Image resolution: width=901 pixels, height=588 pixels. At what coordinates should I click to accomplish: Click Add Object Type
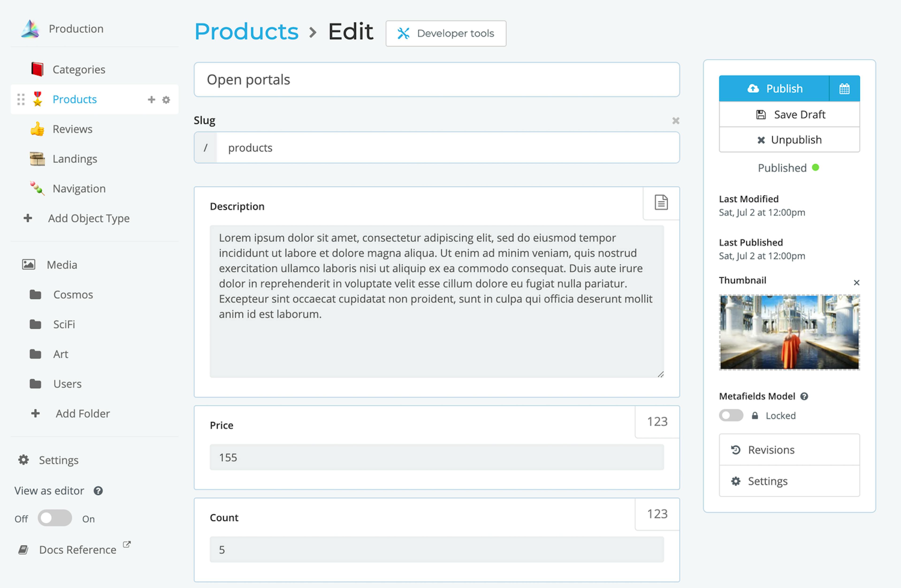pyautogui.click(x=89, y=218)
